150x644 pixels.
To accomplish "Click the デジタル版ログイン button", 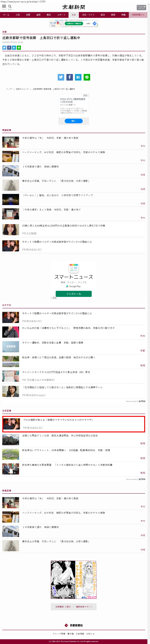I will 141,7.
